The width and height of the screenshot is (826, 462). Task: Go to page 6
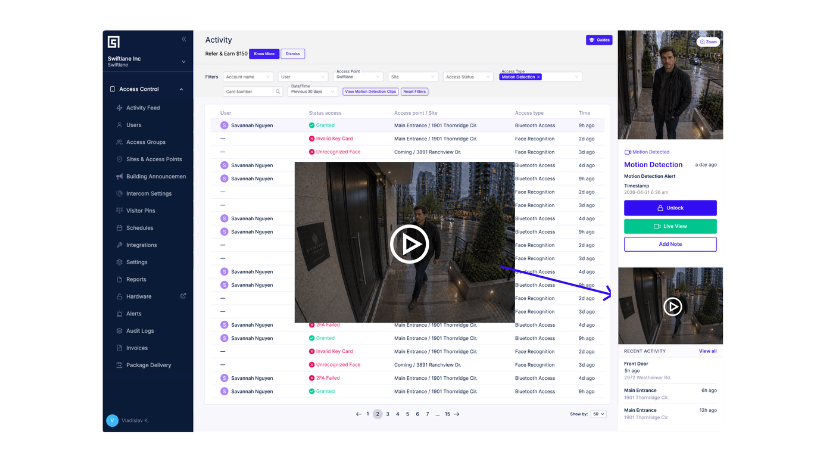tap(417, 414)
